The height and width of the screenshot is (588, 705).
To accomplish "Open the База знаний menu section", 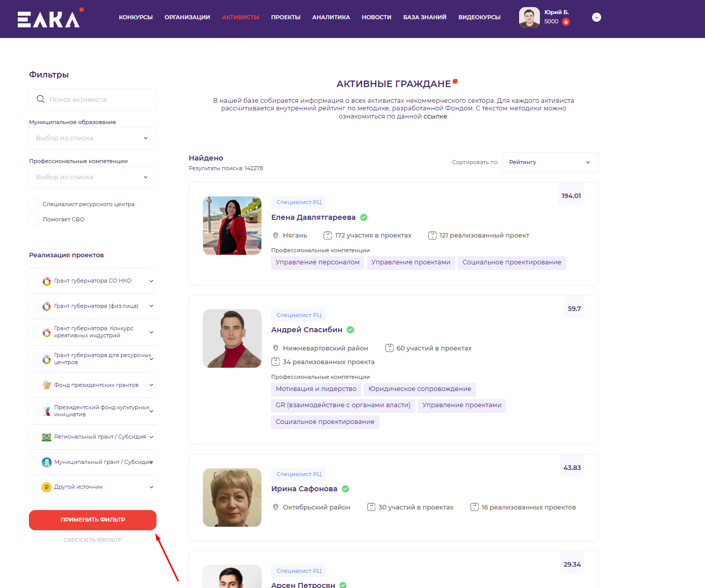I will (424, 17).
